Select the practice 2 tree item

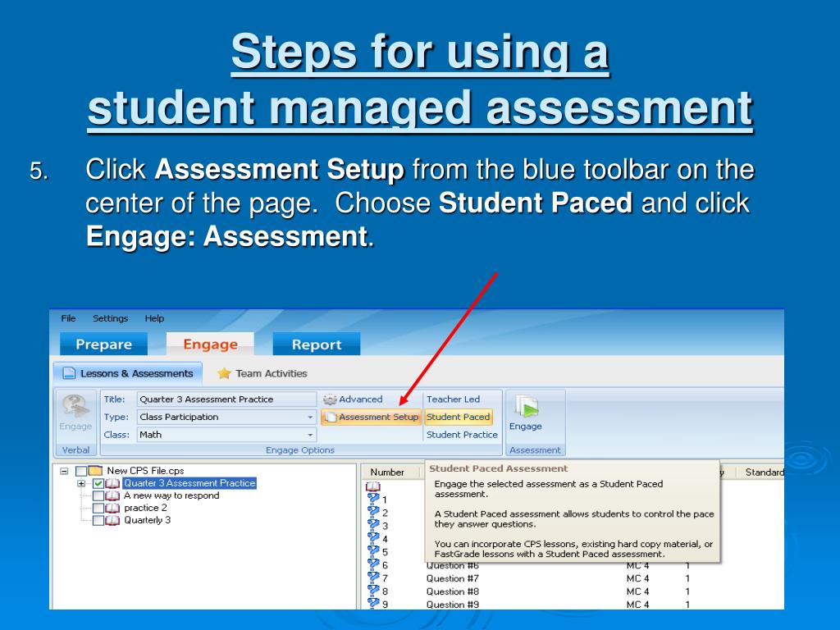click(x=146, y=508)
